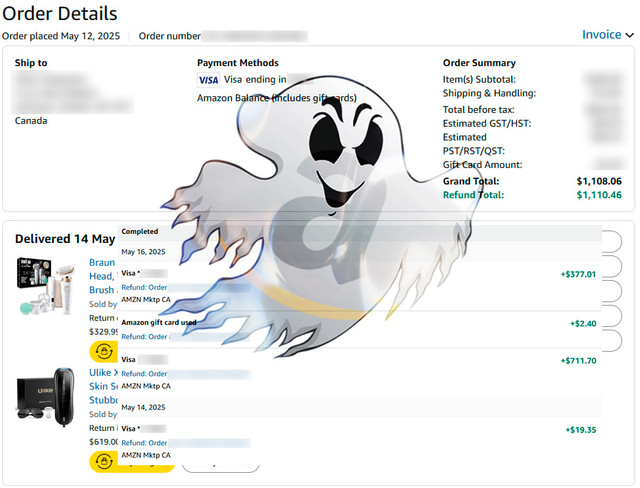The height and width of the screenshot is (488, 640).
Task: Select the +$2.40 refund amount
Action: click(583, 324)
